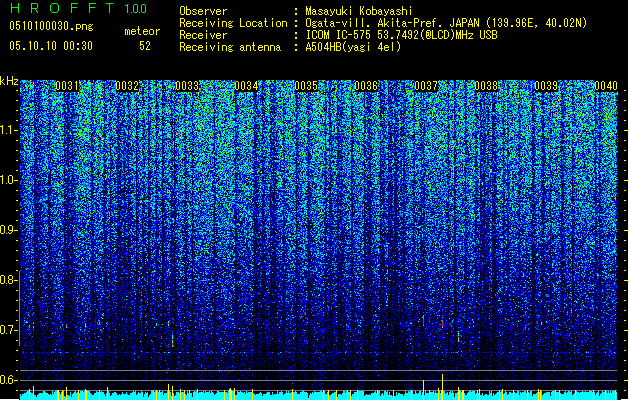
Task: Click the 1.1 kHz axis tick label
Action: pos(9,130)
